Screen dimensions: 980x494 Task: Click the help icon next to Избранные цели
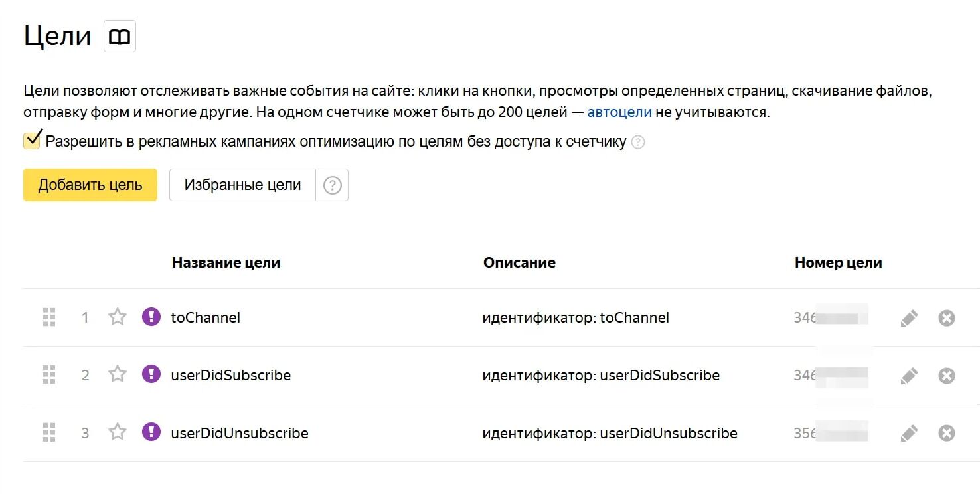[332, 185]
